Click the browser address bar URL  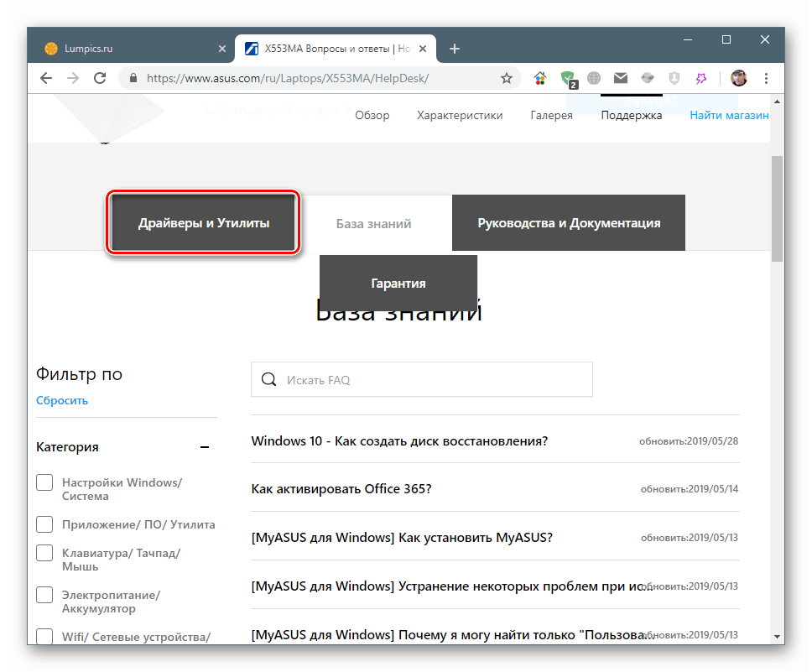[x=288, y=78]
